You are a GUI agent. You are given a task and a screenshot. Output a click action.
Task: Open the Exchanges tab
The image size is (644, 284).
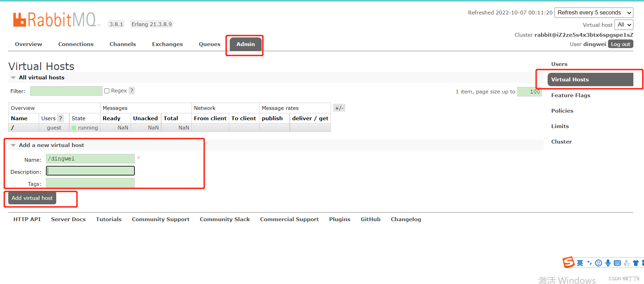[167, 44]
